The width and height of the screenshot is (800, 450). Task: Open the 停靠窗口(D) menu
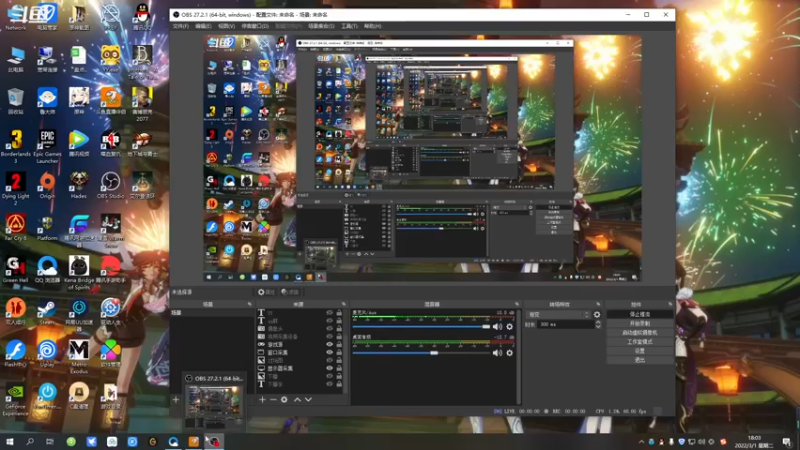pos(255,26)
